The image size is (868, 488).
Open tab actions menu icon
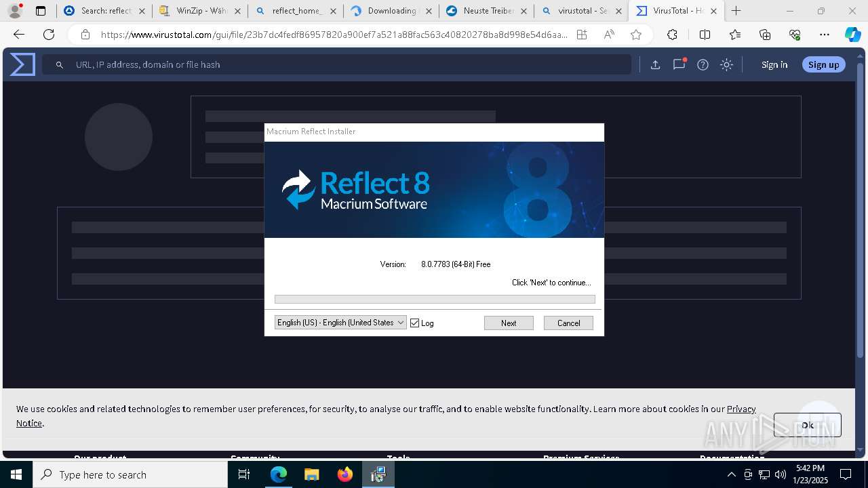(x=41, y=11)
